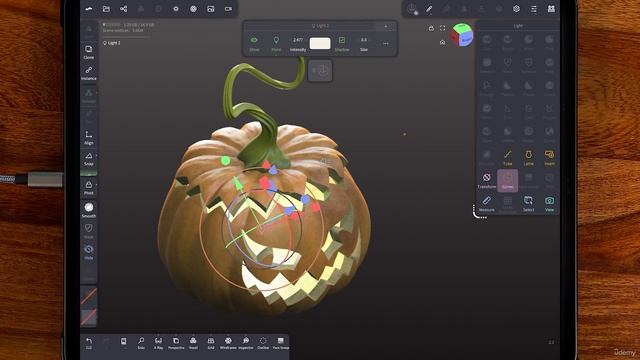The width and height of the screenshot is (640, 360).
Task: Toggle Face Group display
Action: click(x=280, y=343)
